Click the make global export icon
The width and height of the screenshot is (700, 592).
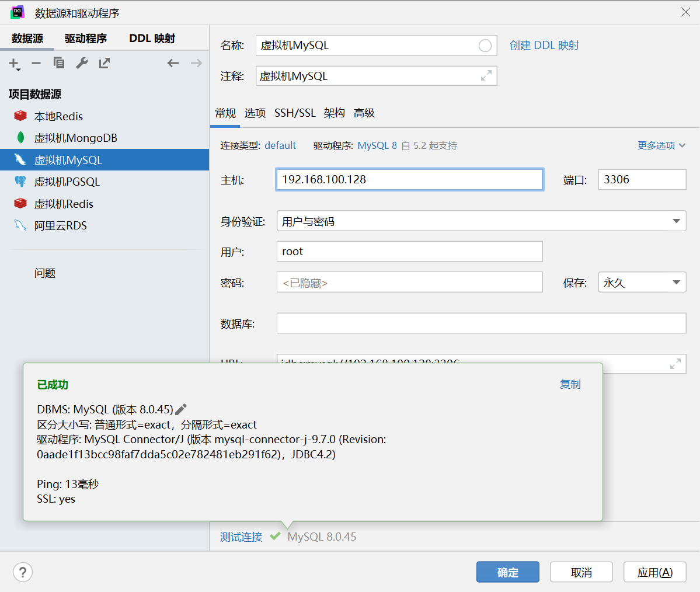[x=105, y=63]
